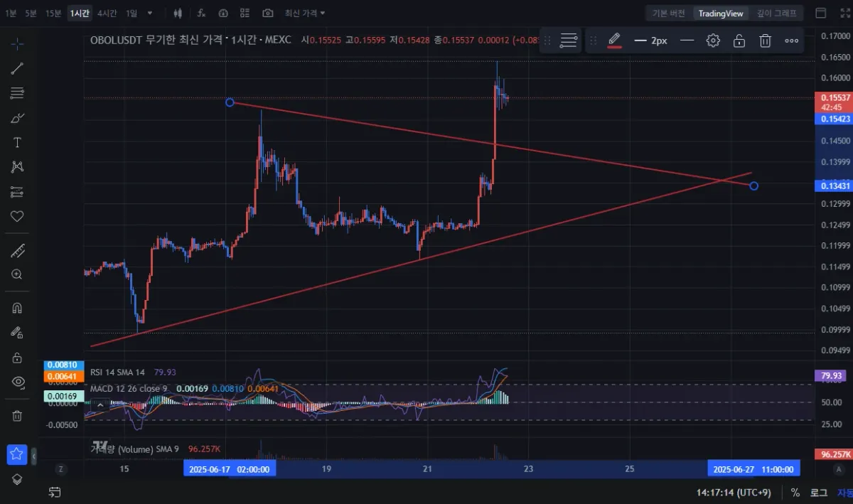Open the fx indicators menu

click(x=201, y=13)
